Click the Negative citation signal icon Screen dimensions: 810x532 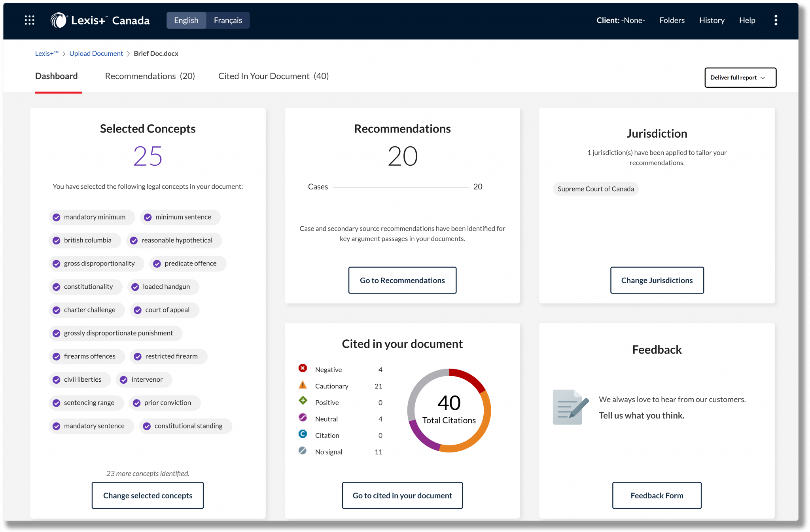[303, 368]
